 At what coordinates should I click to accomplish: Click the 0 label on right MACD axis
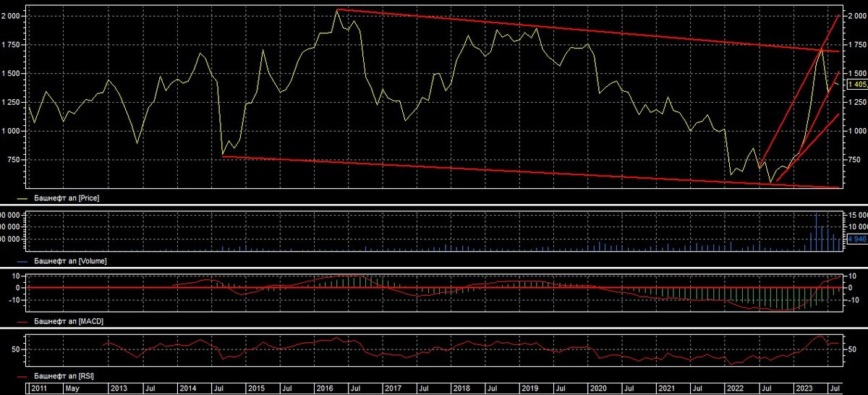click(851, 287)
